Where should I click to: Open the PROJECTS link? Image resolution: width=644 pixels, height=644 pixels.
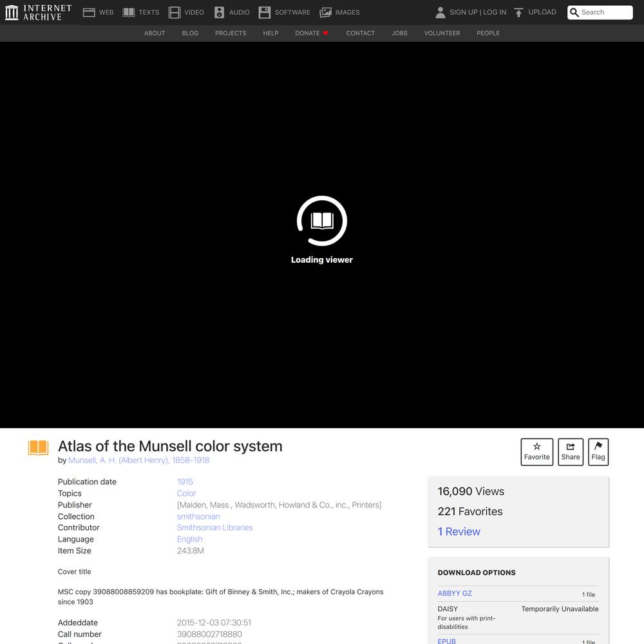pyautogui.click(x=231, y=33)
